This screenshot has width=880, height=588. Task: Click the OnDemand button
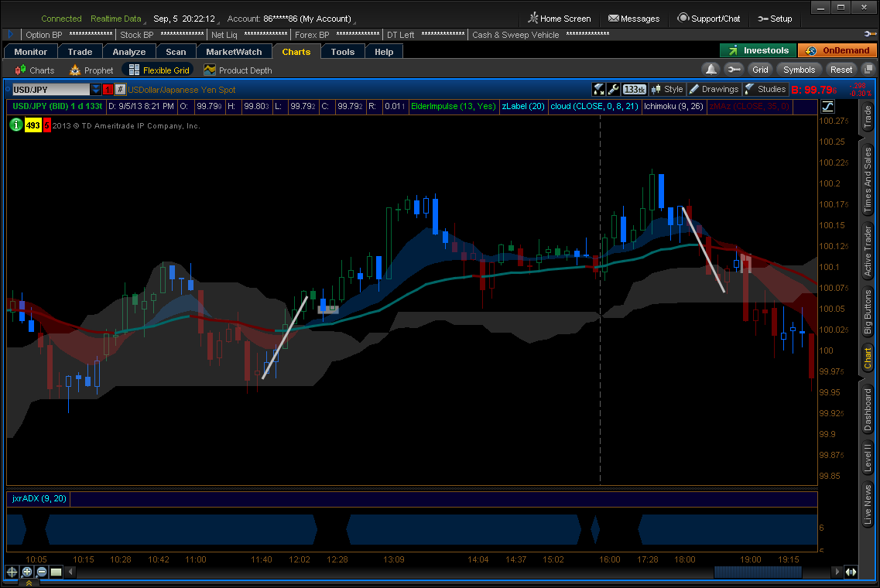point(836,50)
